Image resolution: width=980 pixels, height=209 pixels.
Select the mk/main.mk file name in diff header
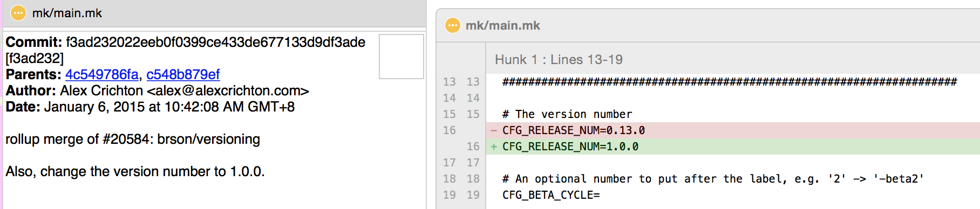coord(503,25)
